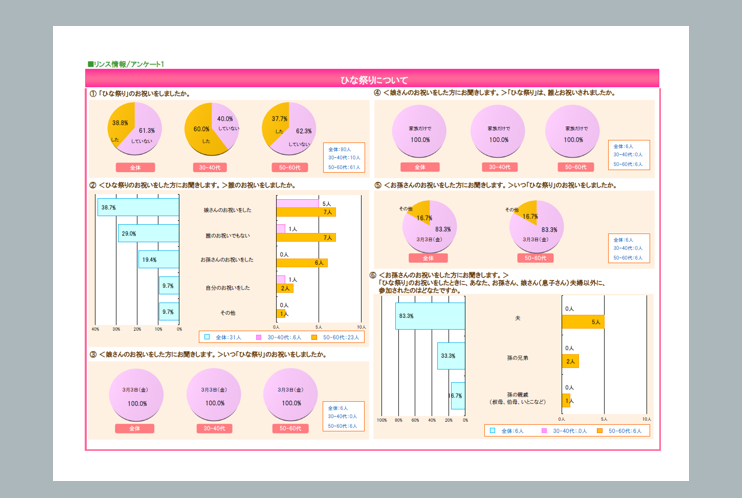Click the 全体 label under question ③ pie
The height and width of the screenshot is (498, 742).
(x=134, y=428)
